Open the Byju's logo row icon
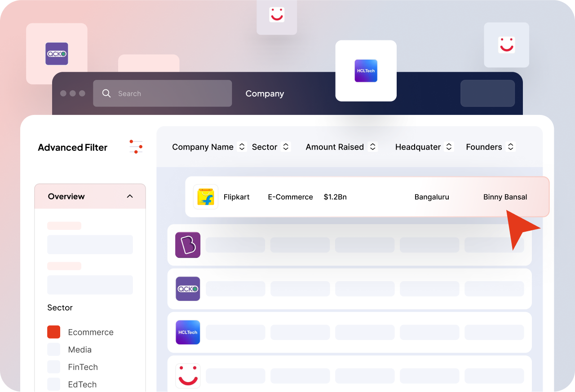This screenshot has height=392, width=575. tap(188, 245)
